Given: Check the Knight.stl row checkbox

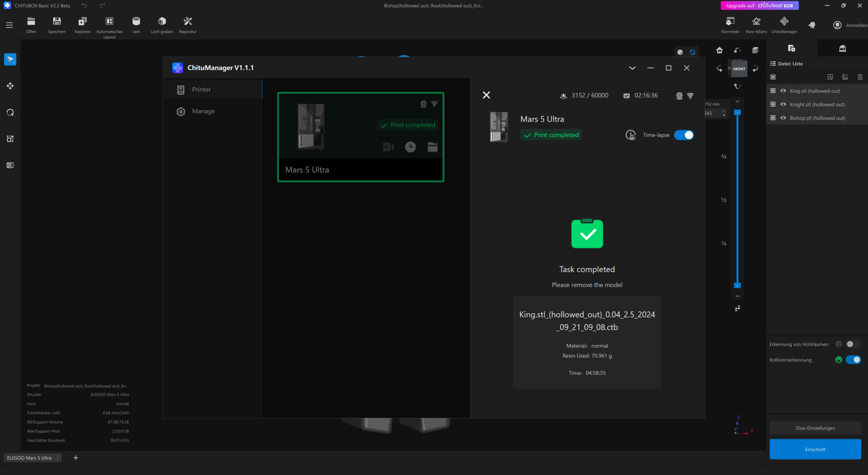Looking at the screenshot, I should point(773,104).
